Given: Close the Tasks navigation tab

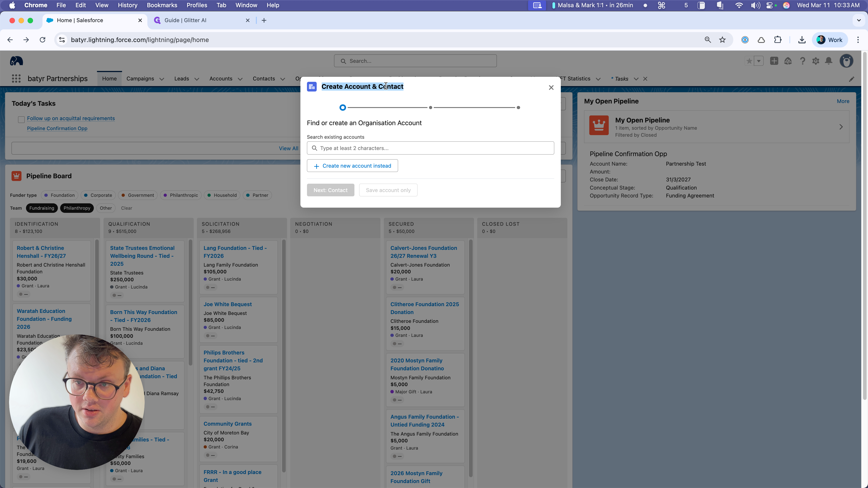Looking at the screenshot, I should (x=645, y=79).
